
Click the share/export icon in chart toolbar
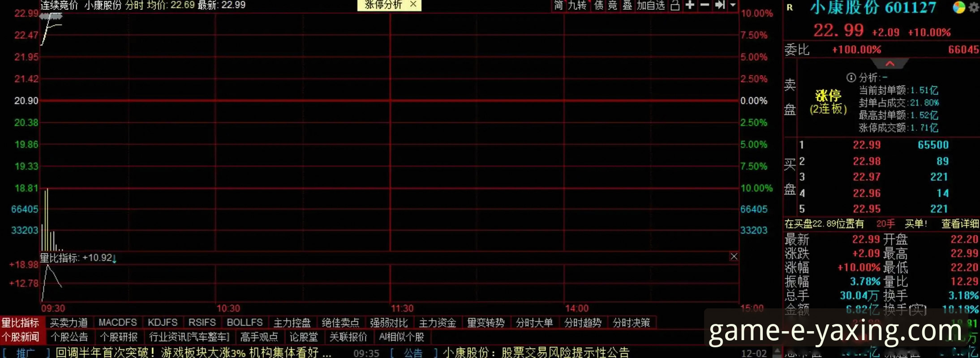(x=675, y=5)
